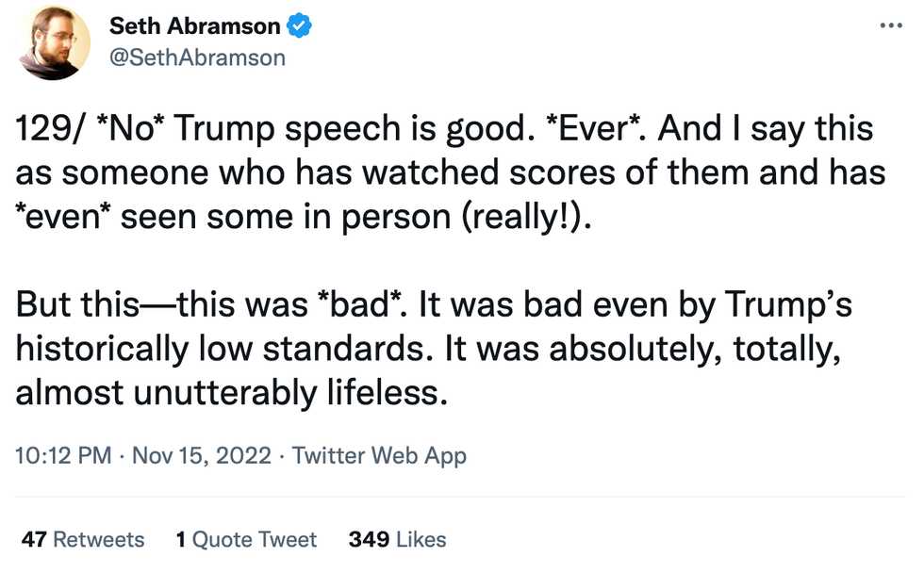Click the Twitter Web App source label
This screenshot has height=573, width=924.
tap(379, 456)
